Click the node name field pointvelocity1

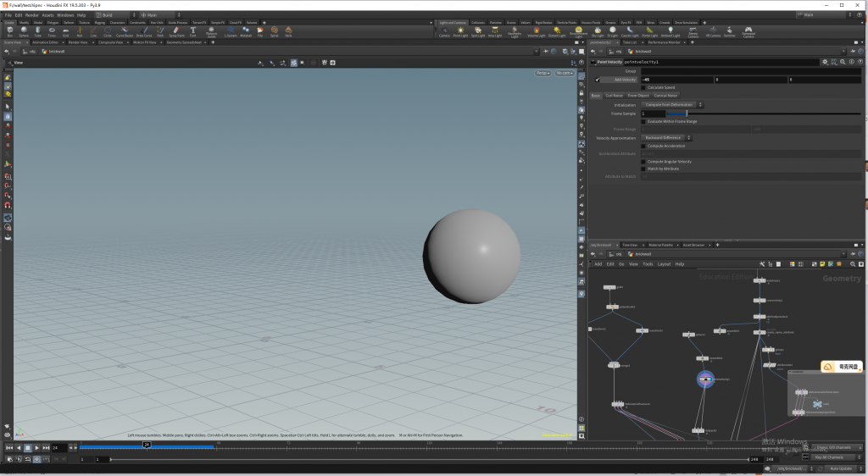tap(721, 62)
